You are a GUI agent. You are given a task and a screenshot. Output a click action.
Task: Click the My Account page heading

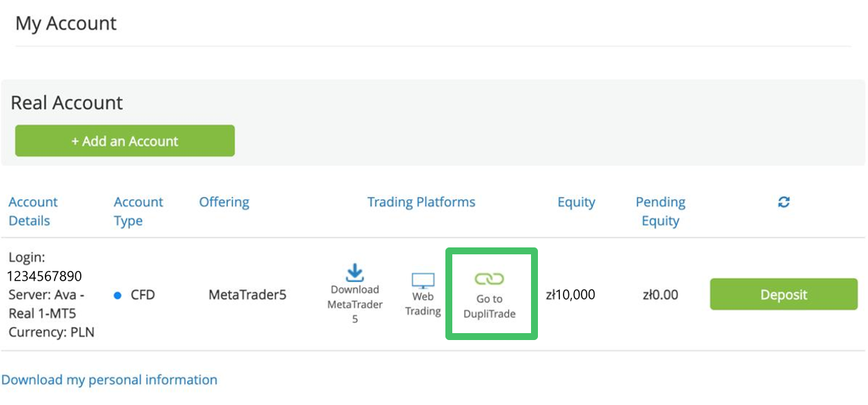tap(66, 23)
